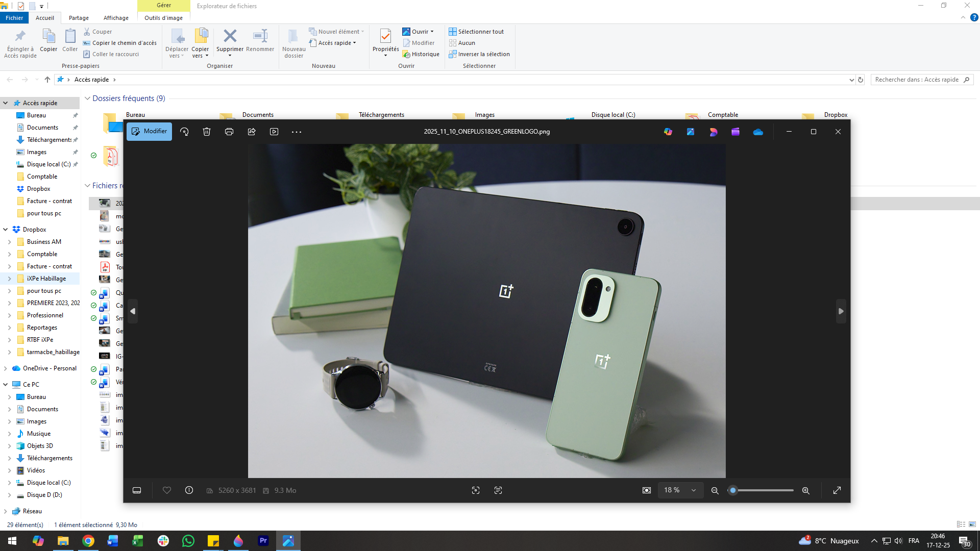The image size is (980, 551).
Task: Switch to the Partage ribbon tab
Action: 79,18
